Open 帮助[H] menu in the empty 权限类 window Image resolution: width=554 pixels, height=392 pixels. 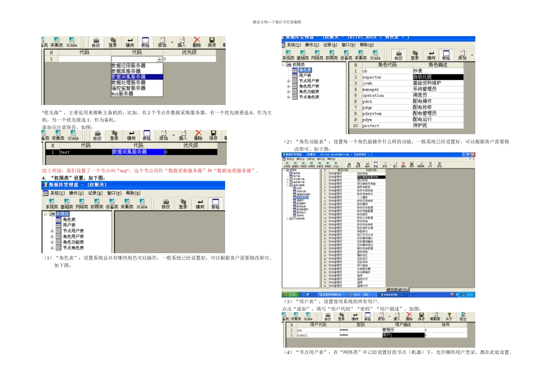(133, 193)
